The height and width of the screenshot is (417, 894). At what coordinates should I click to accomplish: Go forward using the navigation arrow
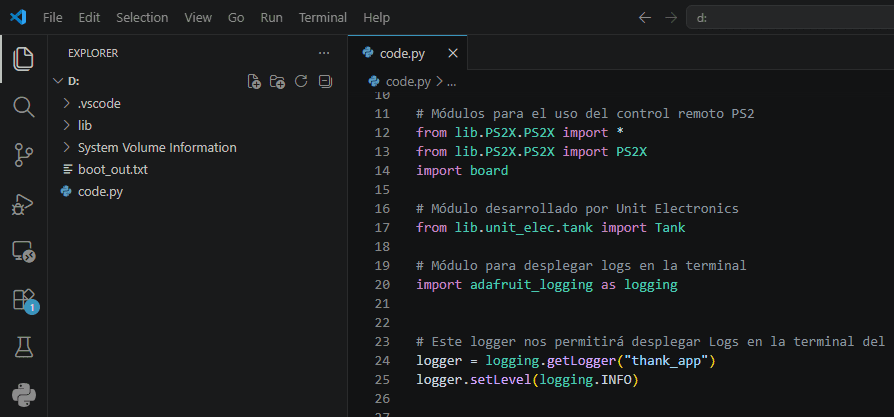671,18
